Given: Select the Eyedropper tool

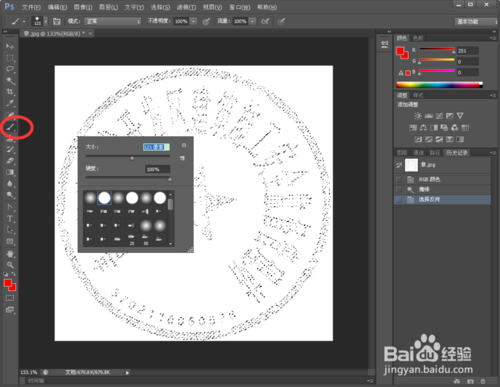Looking at the screenshot, I should [10, 103].
